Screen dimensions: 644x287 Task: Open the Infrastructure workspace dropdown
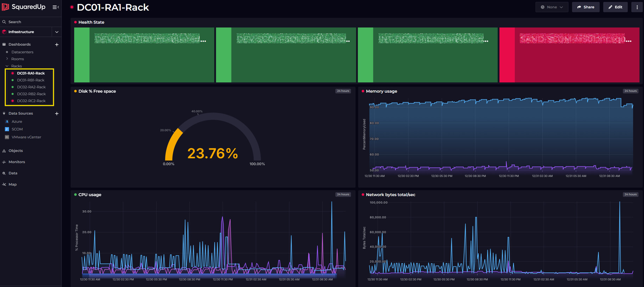[x=57, y=32]
